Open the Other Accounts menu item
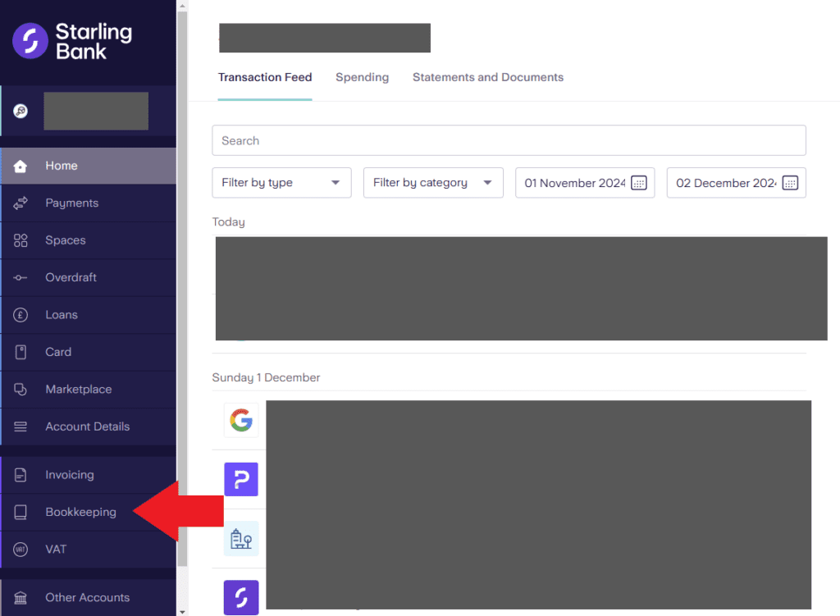Viewport: 840px width, 616px height. (x=89, y=597)
